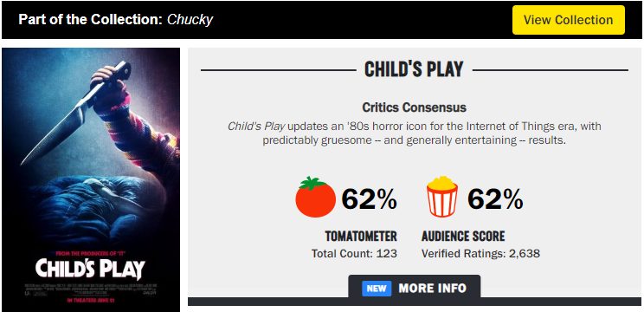Click the red tomato Tomatometer icon
The width and height of the screenshot is (644, 312).
[x=315, y=197]
